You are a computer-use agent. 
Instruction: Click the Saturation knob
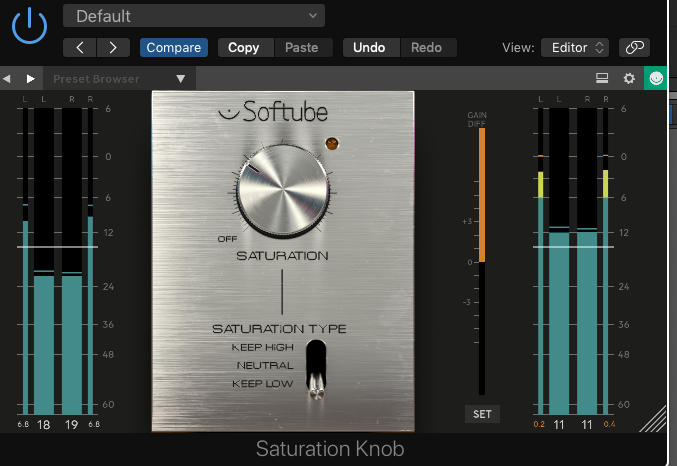(282, 190)
